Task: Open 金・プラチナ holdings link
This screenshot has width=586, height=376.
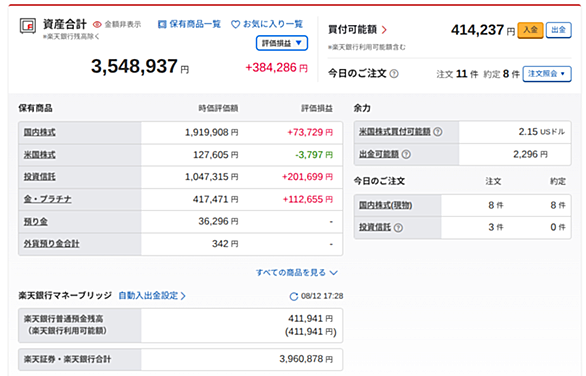Action: (x=47, y=199)
